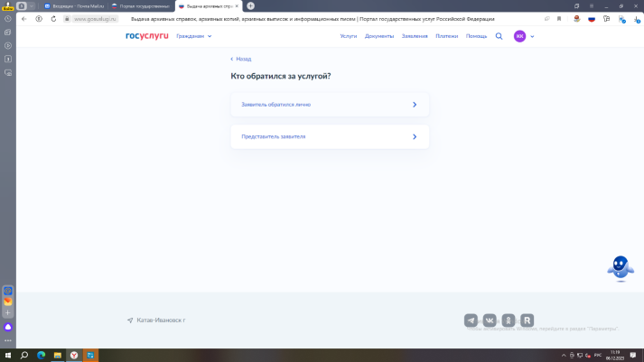644x362 pixels.
Task: Expand the user profile avatar menu
Action: tap(524, 36)
